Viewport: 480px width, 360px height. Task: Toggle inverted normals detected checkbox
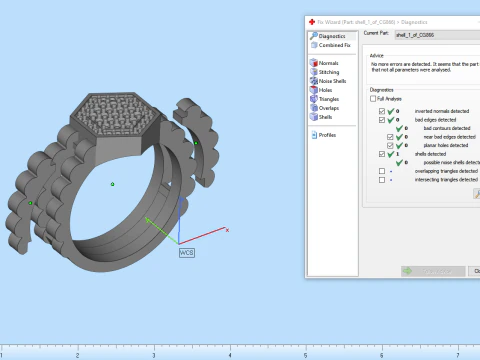382,111
